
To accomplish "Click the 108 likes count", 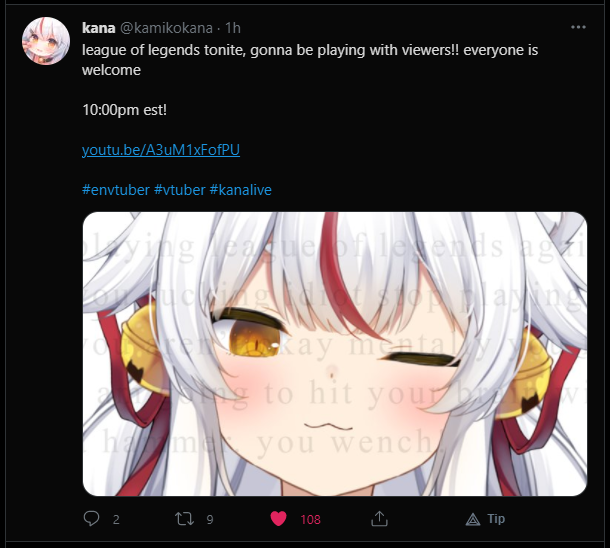I will coord(310,519).
